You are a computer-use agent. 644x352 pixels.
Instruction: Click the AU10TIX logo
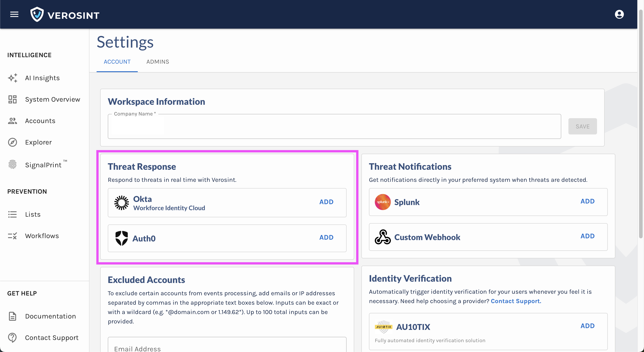click(x=383, y=327)
